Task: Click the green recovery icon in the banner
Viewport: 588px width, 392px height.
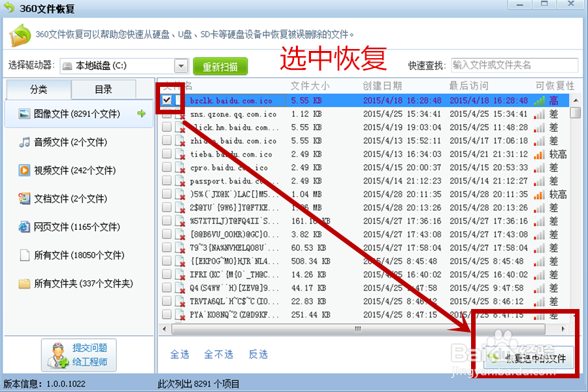Action: (x=20, y=34)
